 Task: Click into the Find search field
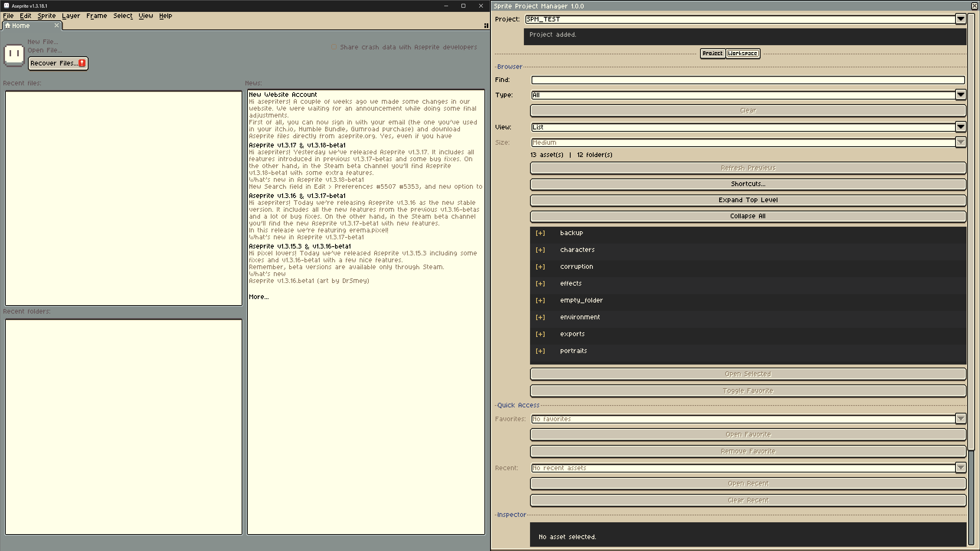(748, 80)
